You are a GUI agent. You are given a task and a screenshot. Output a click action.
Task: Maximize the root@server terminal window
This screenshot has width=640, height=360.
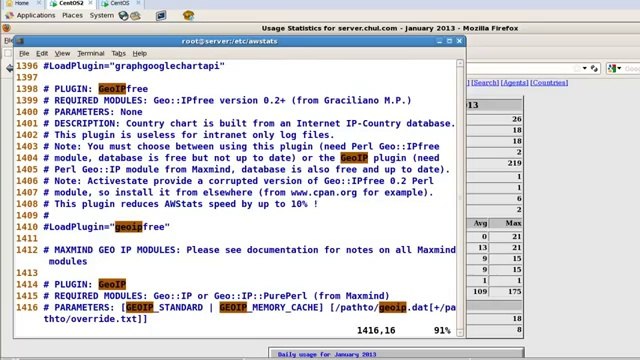tap(449, 41)
